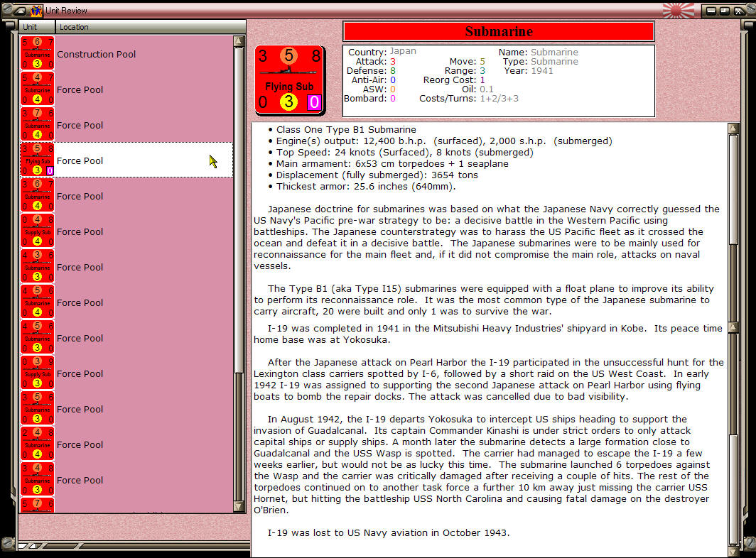Screen dimensions: 756x558
Task: Click the Bombard value 0
Action: (392, 98)
